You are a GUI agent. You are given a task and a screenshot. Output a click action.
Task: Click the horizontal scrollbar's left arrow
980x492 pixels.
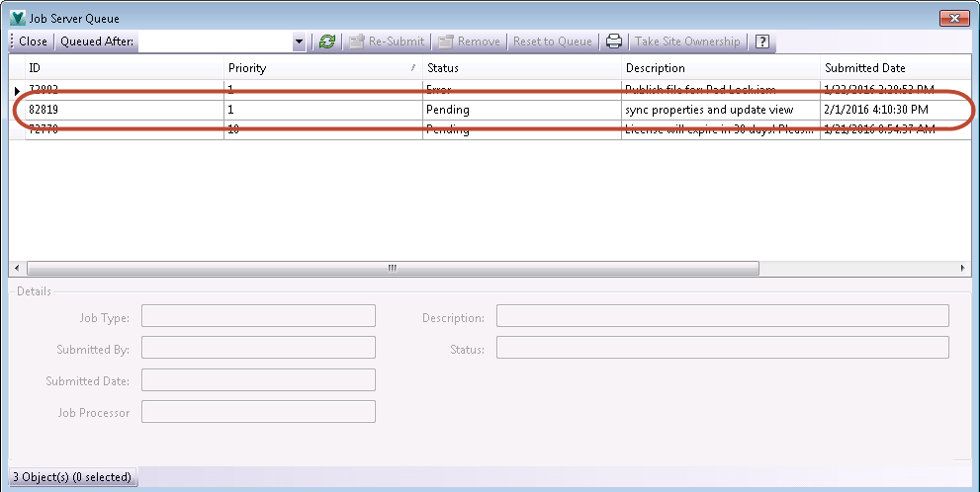pyautogui.click(x=17, y=268)
